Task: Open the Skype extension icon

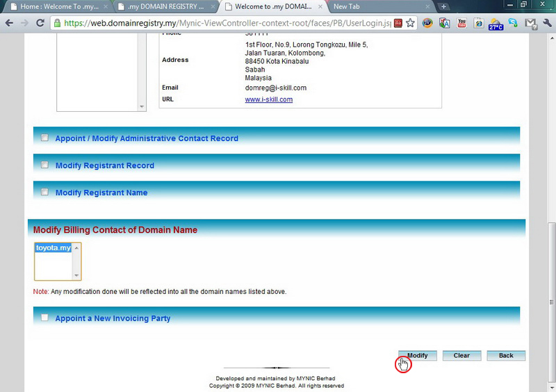Action: (513, 24)
